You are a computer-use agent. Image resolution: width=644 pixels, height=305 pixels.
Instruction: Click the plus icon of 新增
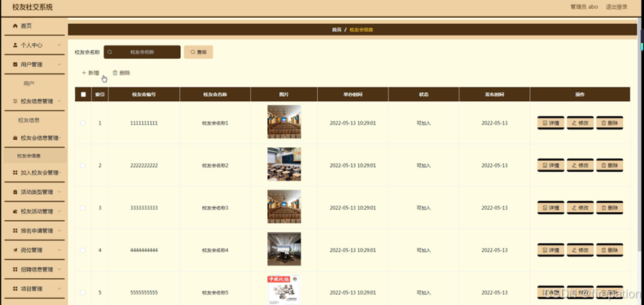pyautogui.click(x=84, y=73)
